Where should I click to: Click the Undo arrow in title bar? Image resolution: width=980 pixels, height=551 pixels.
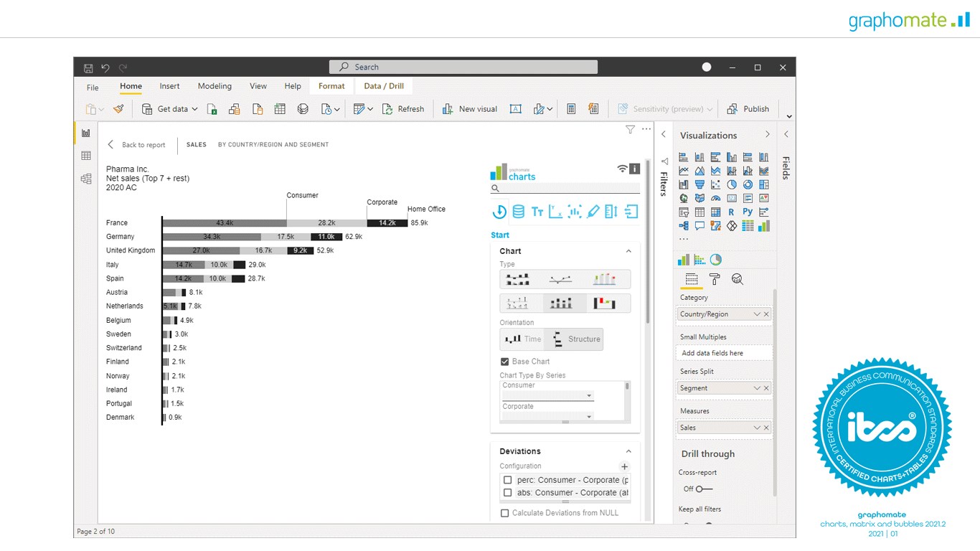[105, 67]
